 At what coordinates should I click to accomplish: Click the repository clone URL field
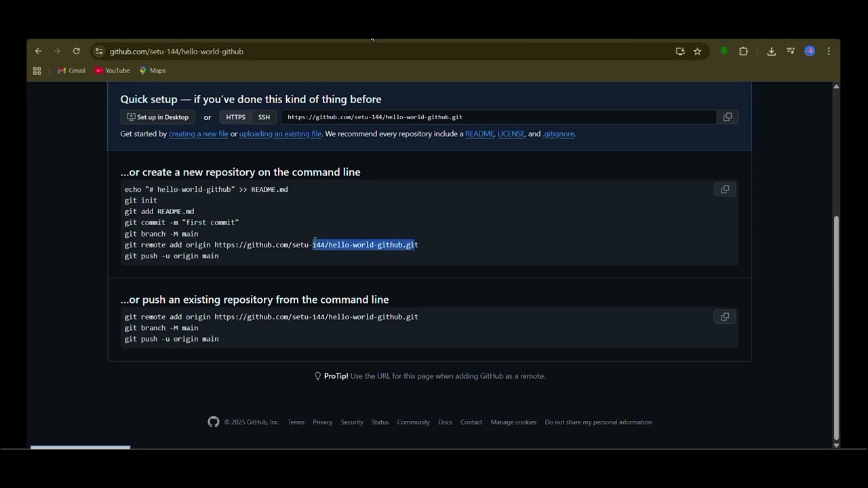[498, 117]
